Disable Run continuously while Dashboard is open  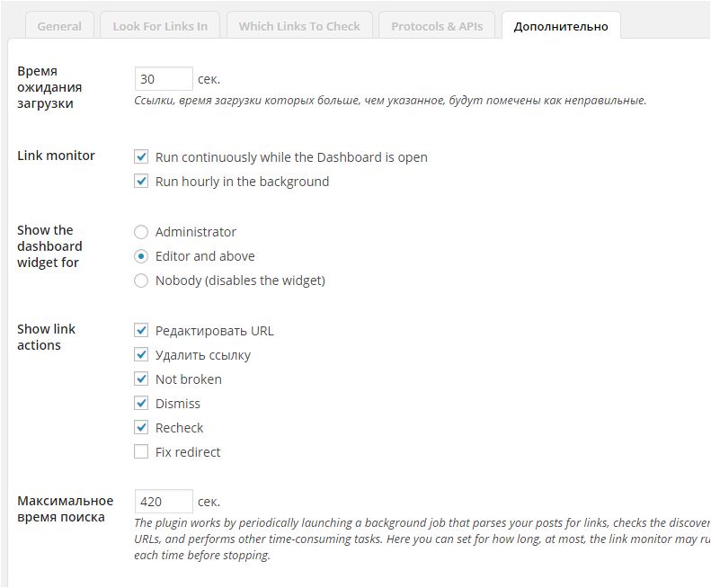(x=141, y=157)
